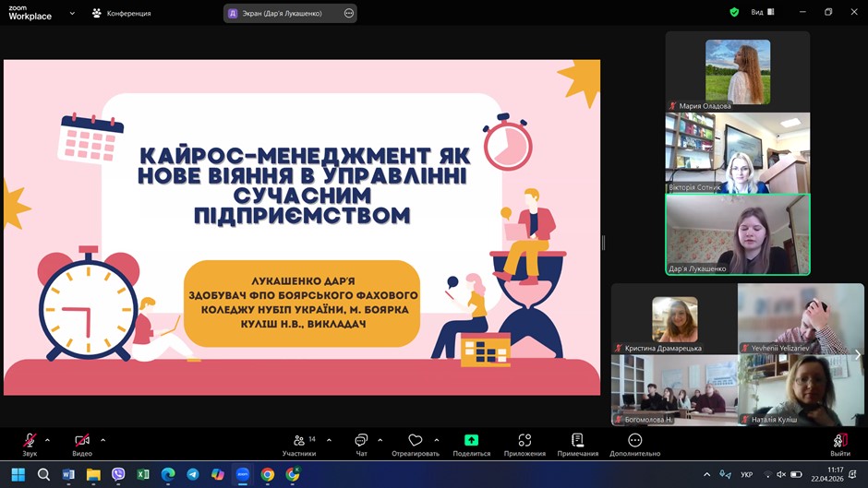Expand video options arrow next to Видео

click(102, 440)
